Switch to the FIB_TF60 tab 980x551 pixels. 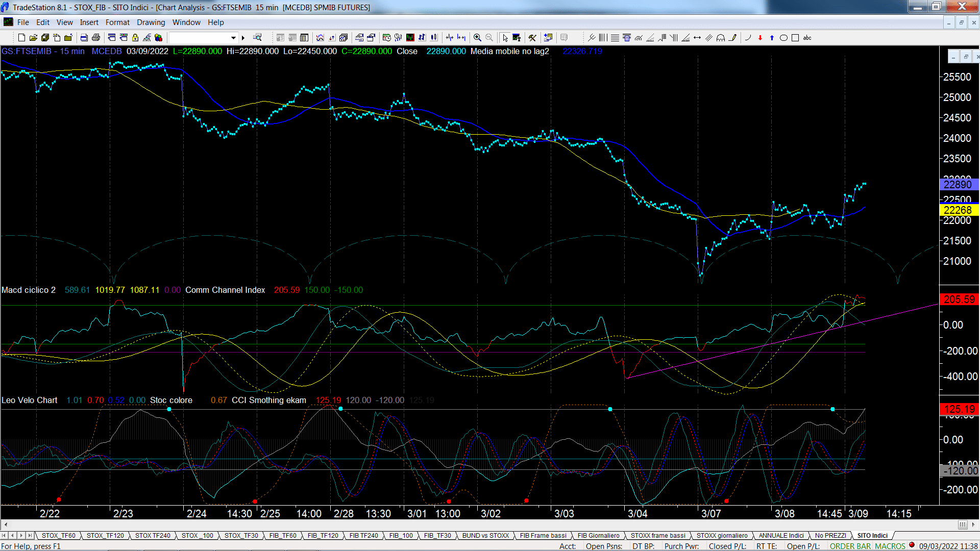[x=283, y=535]
